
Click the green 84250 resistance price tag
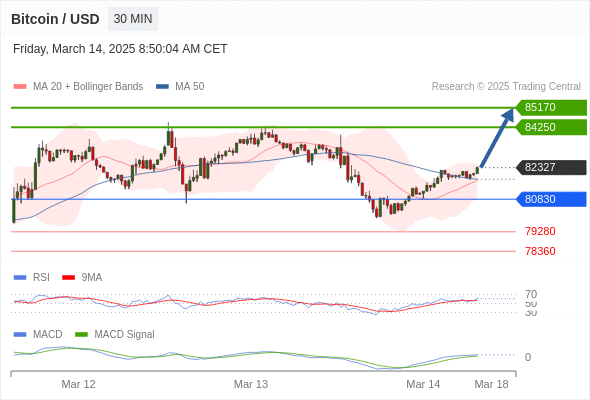tap(551, 127)
